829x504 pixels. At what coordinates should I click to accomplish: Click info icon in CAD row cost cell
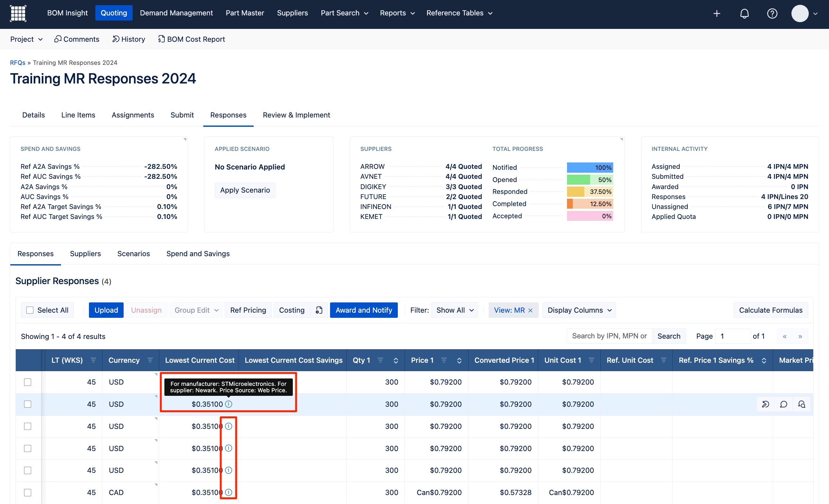click(229, 492)
